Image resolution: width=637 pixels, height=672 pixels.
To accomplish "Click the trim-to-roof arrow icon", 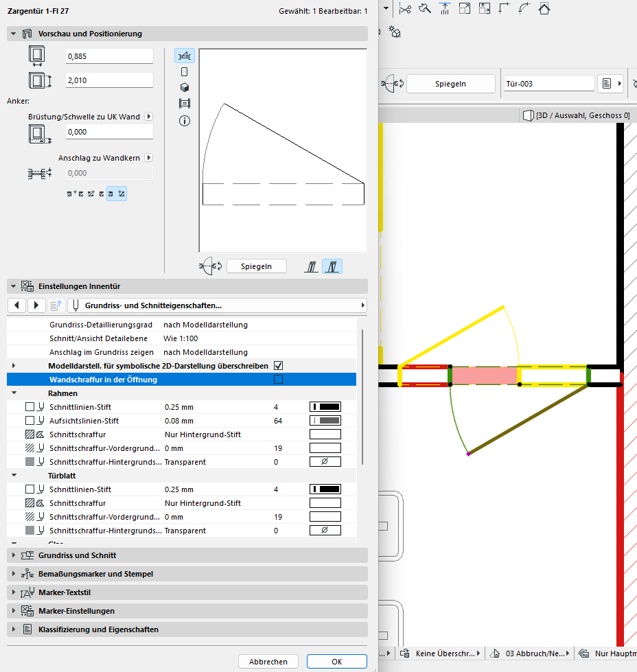I will click(445, 8).
